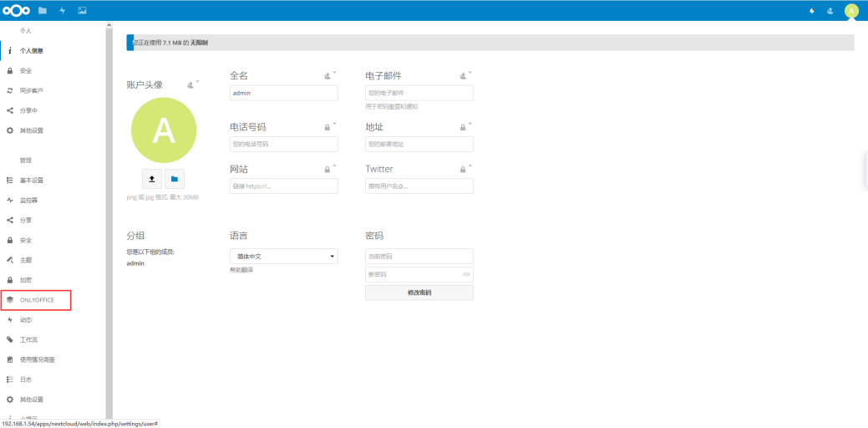Viewport: 868px width, 428px height.
Task: Click the large account avatar circle
Action: [163, 130]
